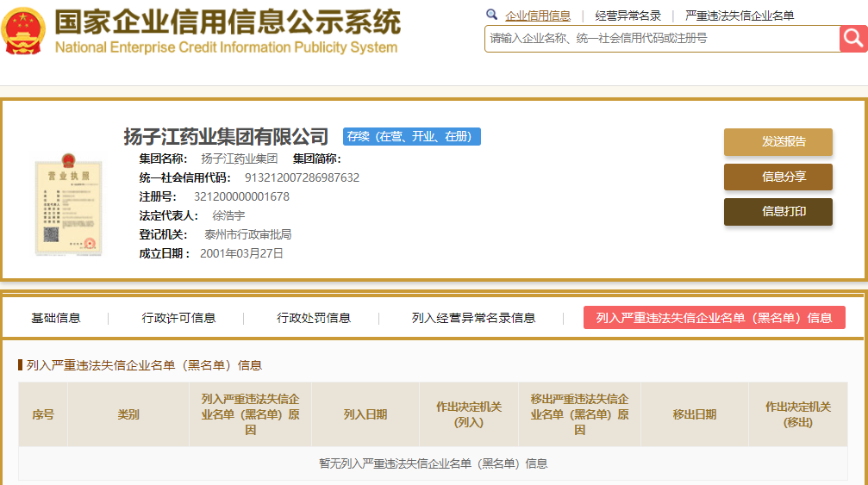Click the blue 存续（在营、开业、在册） status badge
This screenshot has height=485, width=868.
(412, 137)
